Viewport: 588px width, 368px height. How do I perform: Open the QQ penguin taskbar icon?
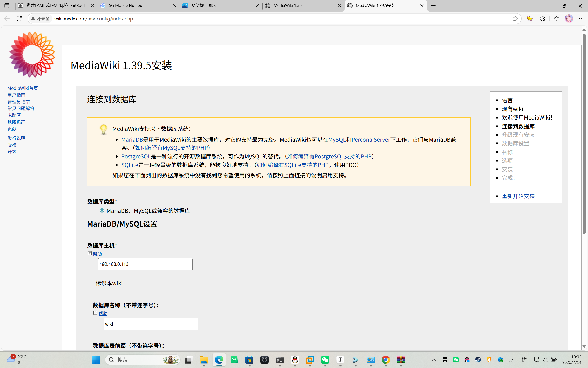coord(295,360)
